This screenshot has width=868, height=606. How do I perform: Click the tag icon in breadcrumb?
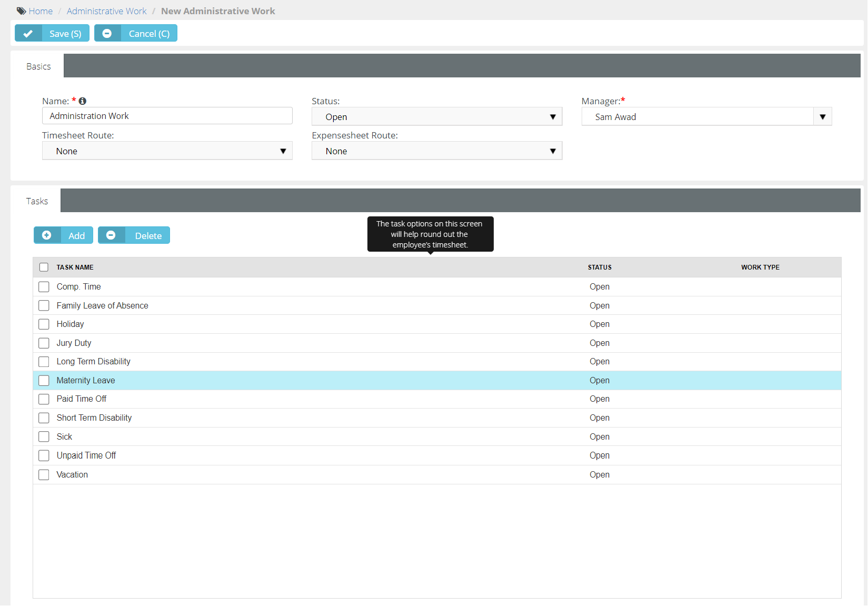[x=21, y=11]
